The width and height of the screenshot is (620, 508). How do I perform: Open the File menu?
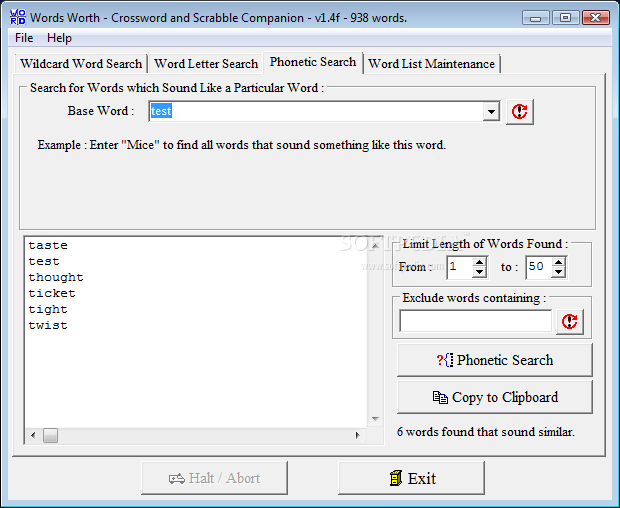click(24, 38)
